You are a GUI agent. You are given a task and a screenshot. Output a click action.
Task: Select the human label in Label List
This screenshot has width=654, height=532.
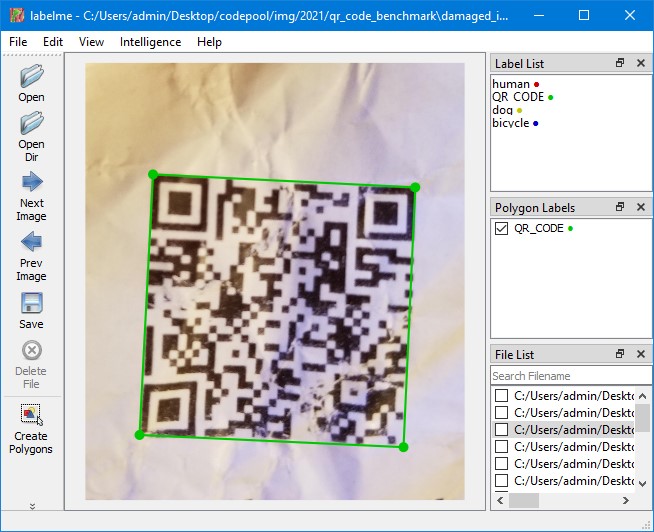click(x=512, y=84)
